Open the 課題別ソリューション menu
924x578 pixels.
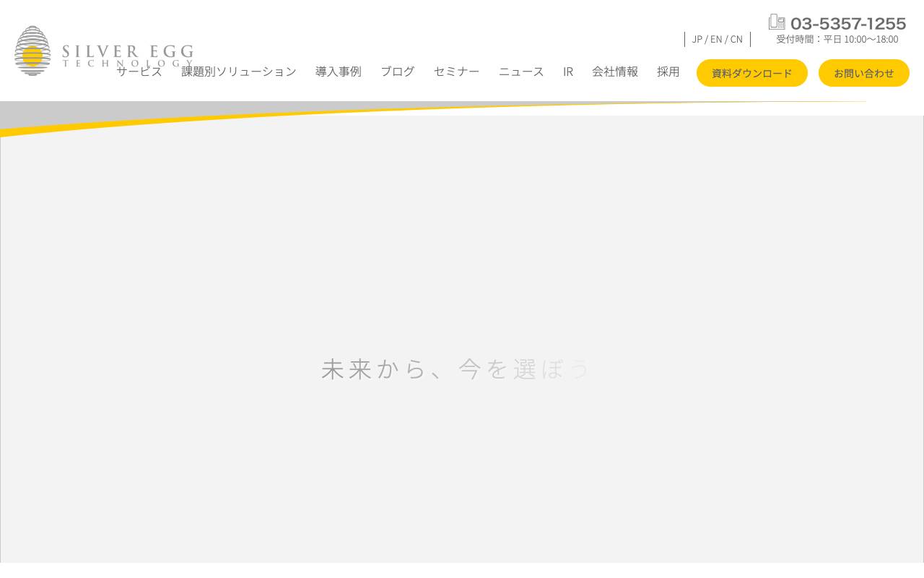click(x=238, y=71)
